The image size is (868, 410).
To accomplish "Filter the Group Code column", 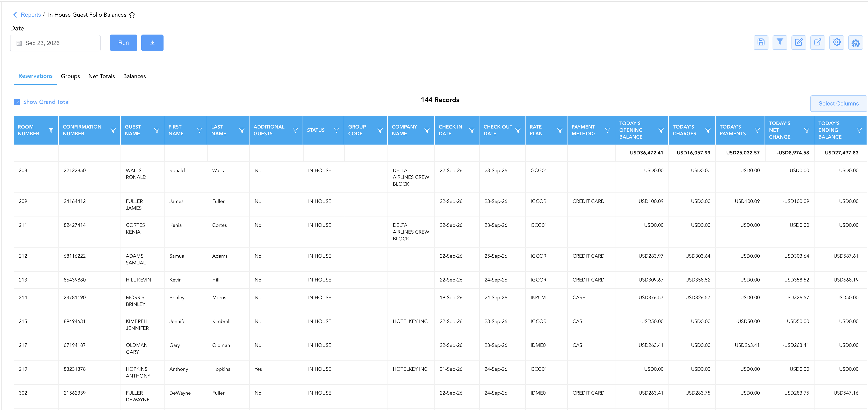I will tap(380, 130).
